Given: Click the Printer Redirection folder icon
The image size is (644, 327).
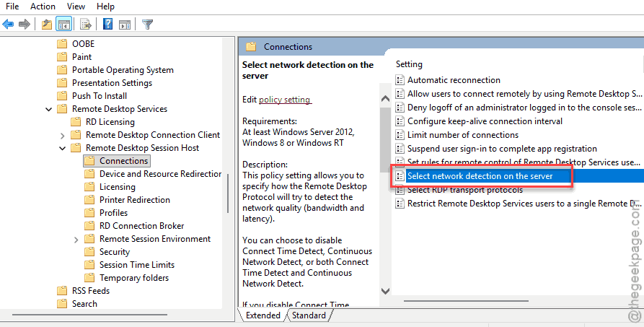Looking at the screenshot, I should [89, 200].
